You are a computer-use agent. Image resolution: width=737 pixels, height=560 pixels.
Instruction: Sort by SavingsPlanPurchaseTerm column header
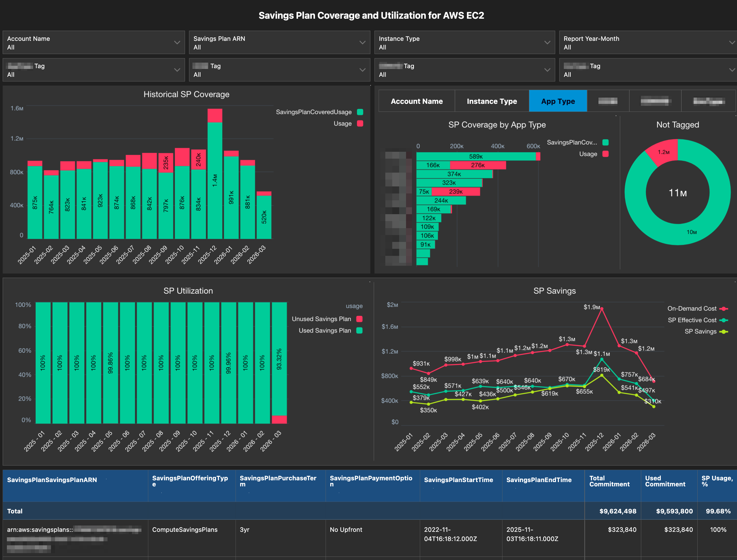[280, 486]
